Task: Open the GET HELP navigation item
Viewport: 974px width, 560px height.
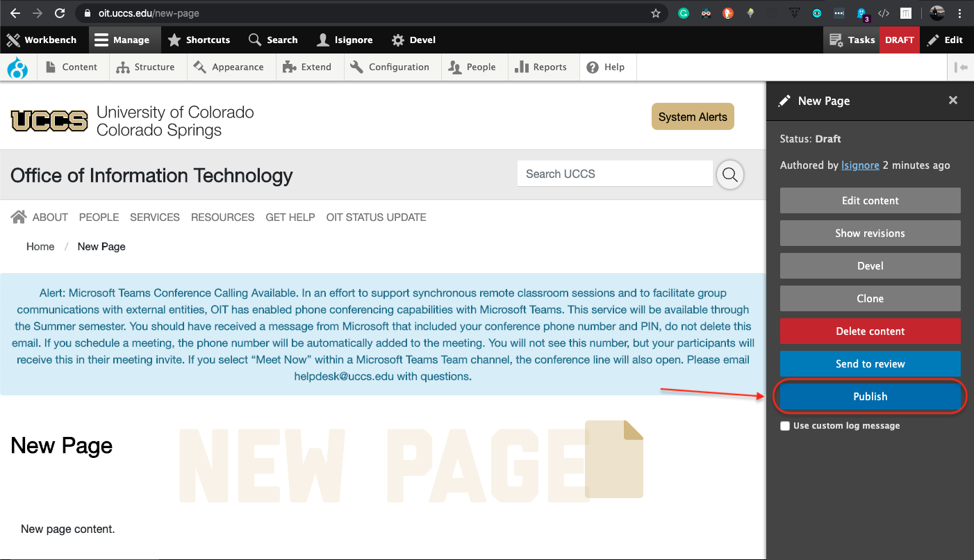Action: [x=290, y=217]
